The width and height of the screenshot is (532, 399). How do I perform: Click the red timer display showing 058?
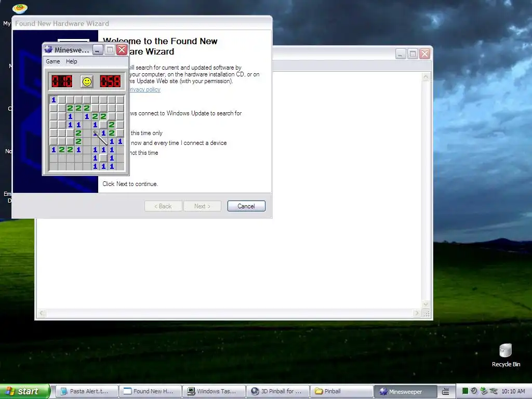[110, 82]
